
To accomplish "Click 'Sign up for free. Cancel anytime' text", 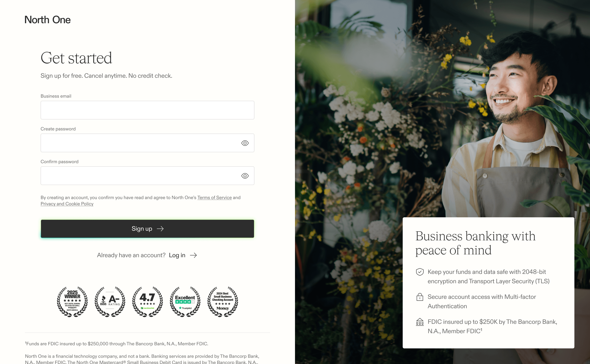I will point(106,76).
